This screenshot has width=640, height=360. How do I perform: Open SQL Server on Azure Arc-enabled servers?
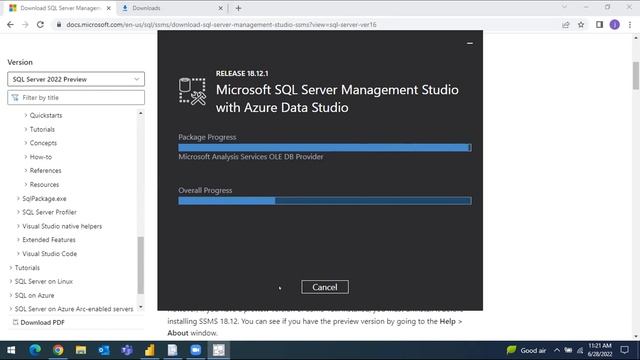(74, 309)
